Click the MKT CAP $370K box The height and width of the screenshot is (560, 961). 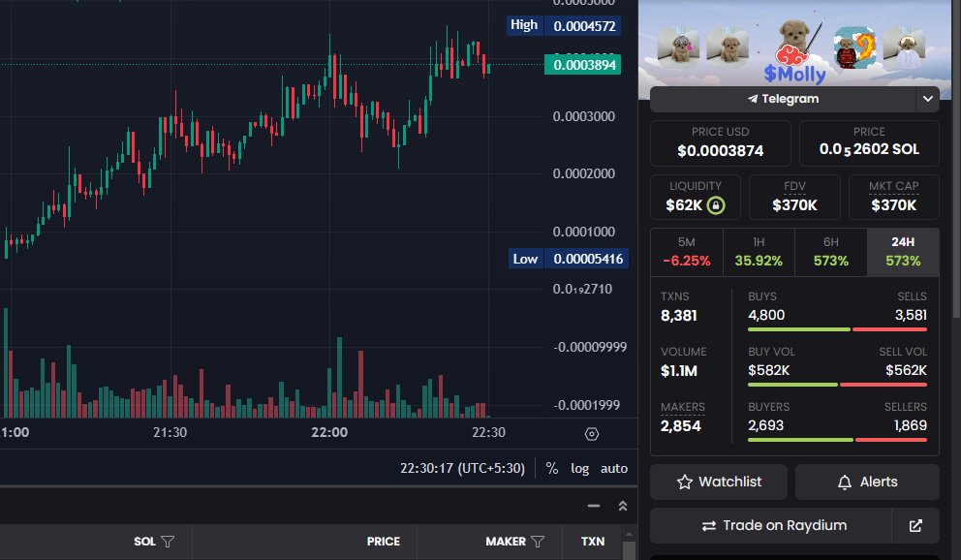(893, 198)
